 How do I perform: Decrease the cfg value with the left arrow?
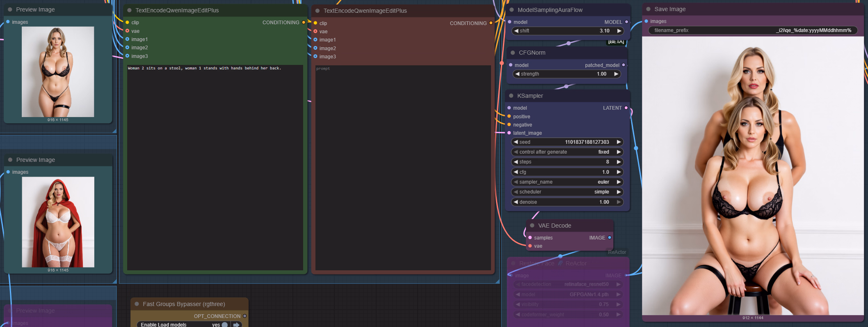click(x=516, y=172)
